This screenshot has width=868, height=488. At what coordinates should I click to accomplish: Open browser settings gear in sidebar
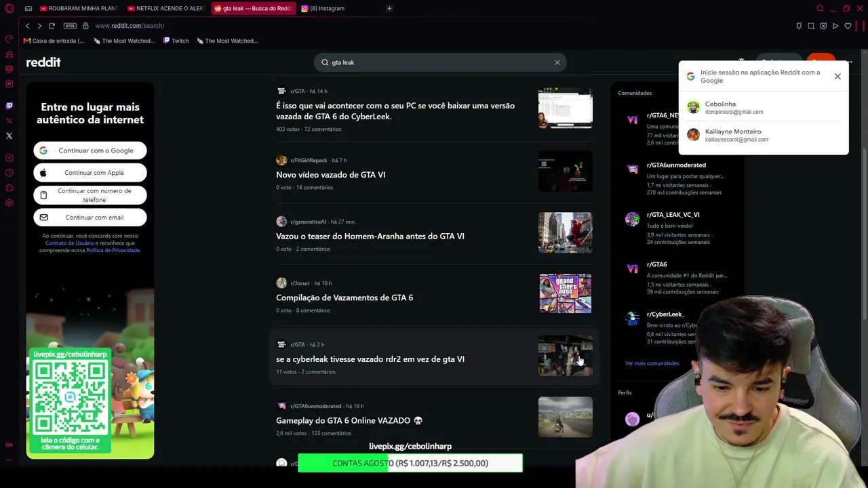[x=9, y=203]
